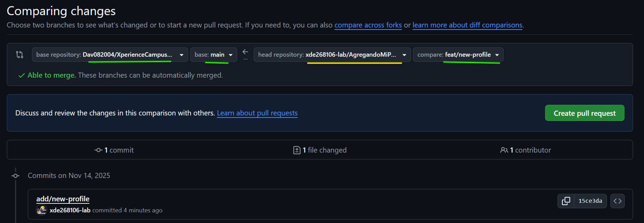Click the people icon beside '1 contributor'
644x223 pixels.
(x=504, y=150)
